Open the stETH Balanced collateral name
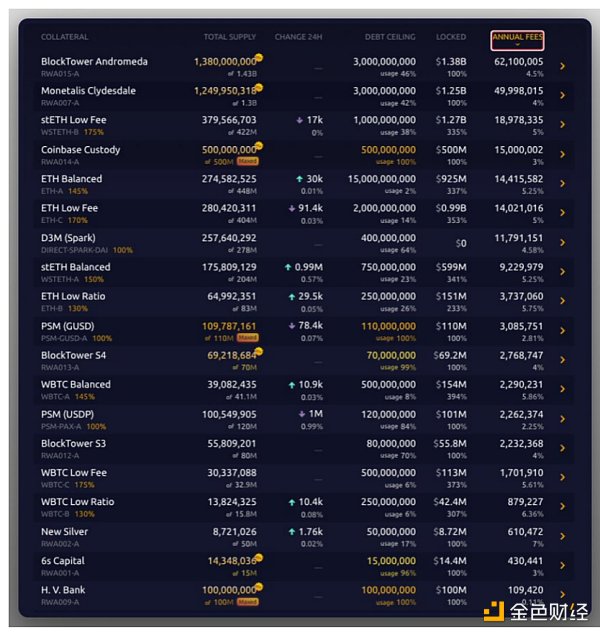600x633 pixels. [75, 267]
